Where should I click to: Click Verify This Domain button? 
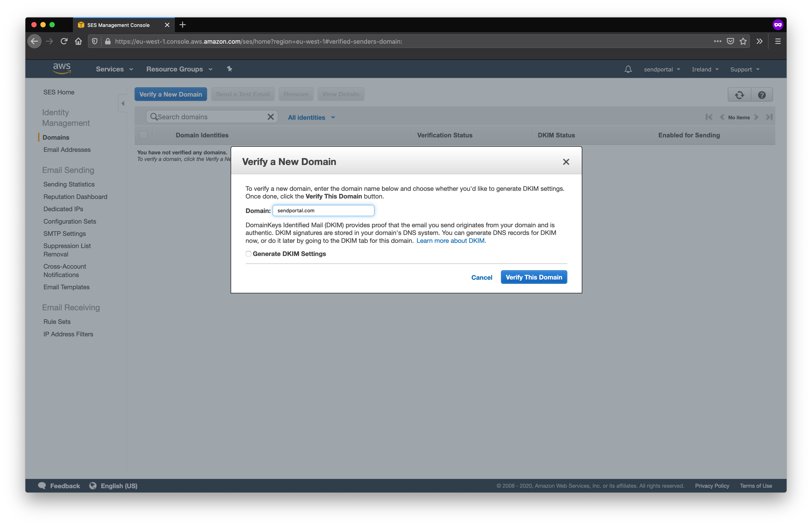[x=533, y=277]
